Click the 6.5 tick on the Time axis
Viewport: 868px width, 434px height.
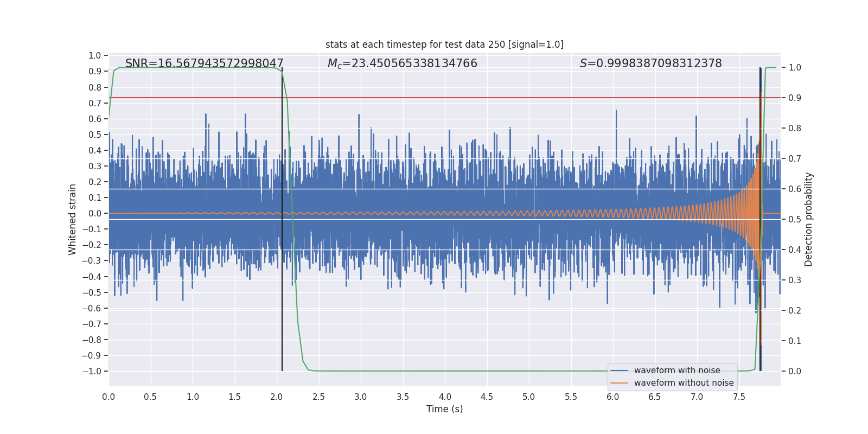(655, 397)
